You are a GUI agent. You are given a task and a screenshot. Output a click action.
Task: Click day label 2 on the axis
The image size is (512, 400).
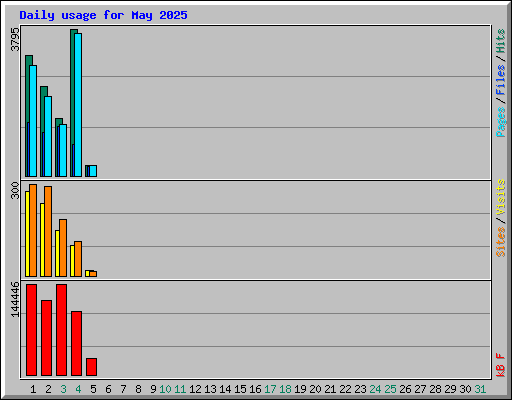[48, 389]
